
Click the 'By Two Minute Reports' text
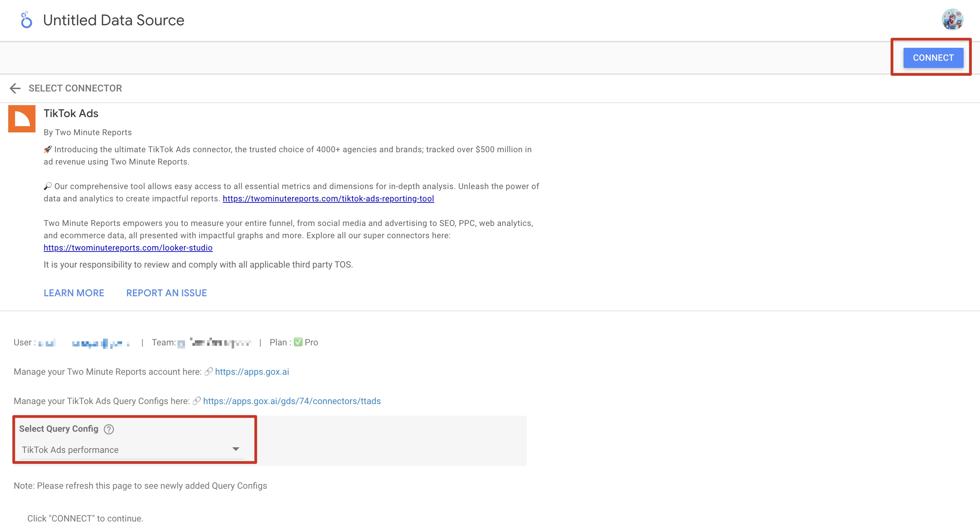click(88, 132)
